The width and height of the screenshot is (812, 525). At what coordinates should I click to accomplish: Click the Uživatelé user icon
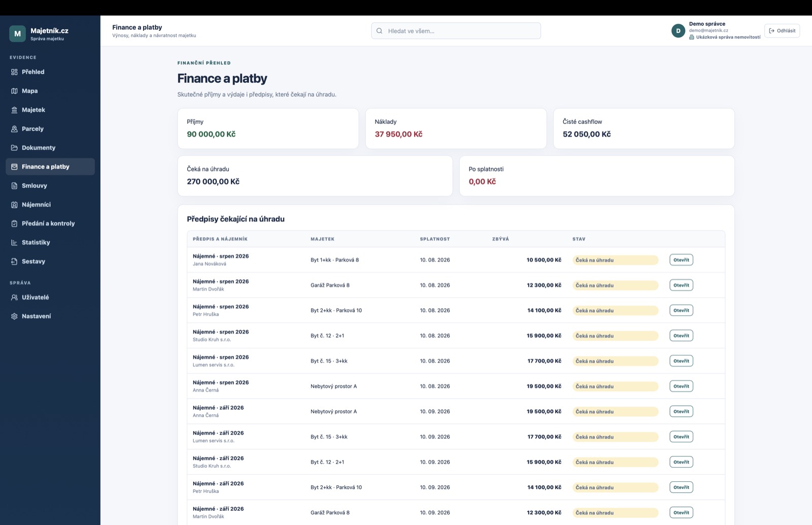pyautogui.click(x=14, y=298)
